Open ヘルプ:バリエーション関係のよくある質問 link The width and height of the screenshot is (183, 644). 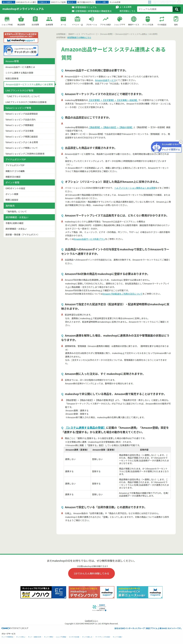coord(135,188)
